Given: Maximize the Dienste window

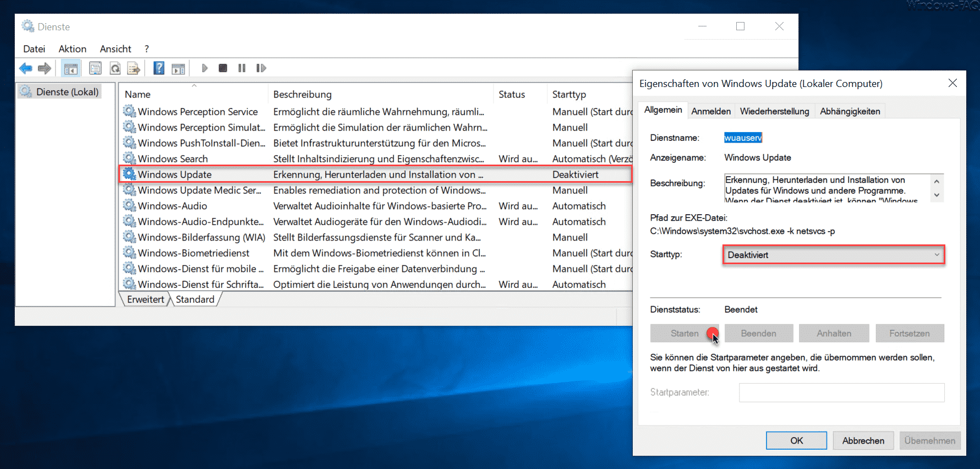Looking at the screenshot, I should point(741,26).
